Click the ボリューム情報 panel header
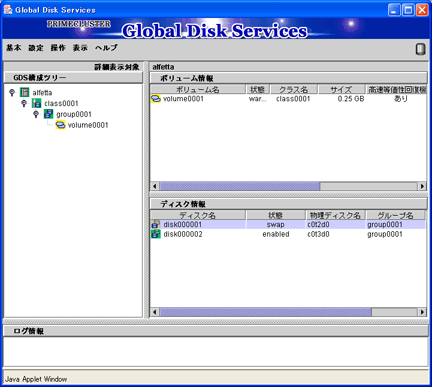The height and width of the screenshot is (387, 432). click(x=288, y=78)
